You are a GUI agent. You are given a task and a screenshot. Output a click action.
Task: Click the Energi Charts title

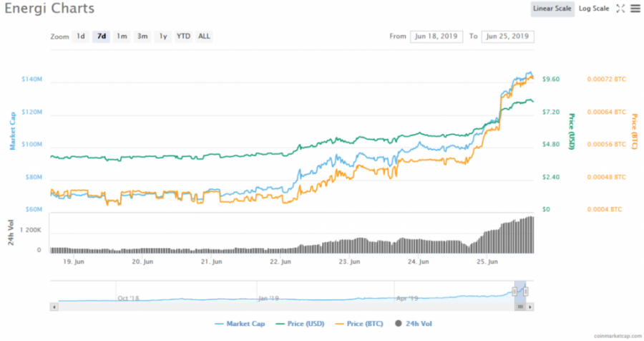click(49, 8)
